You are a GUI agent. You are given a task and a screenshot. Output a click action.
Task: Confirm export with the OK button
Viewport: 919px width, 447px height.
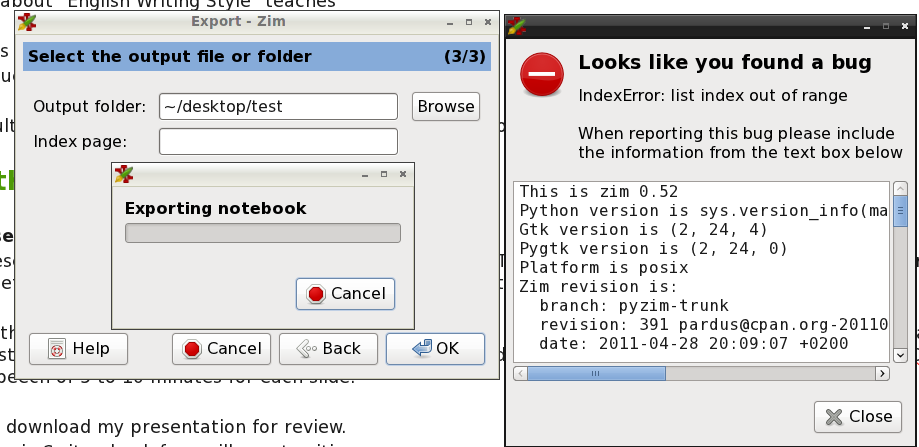[x=435, y=348]
